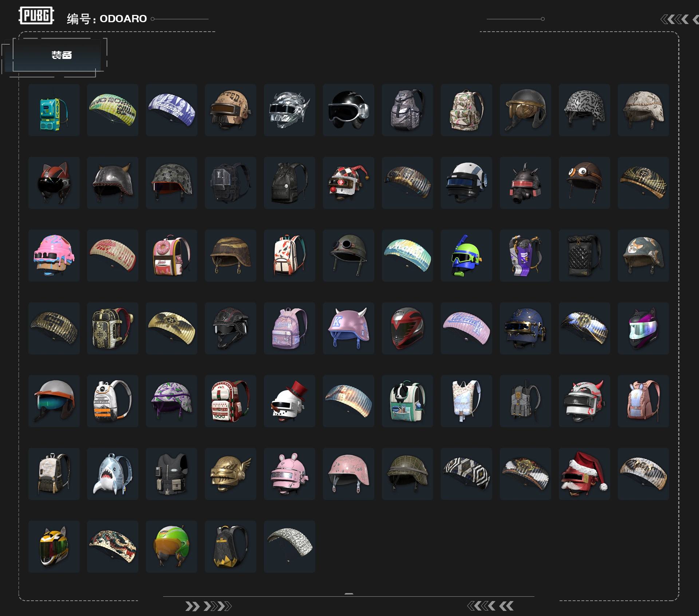Screen dimensions: 699x616
Task: Pick the gray quilted backpack
Action: click(x=408, y=110)
